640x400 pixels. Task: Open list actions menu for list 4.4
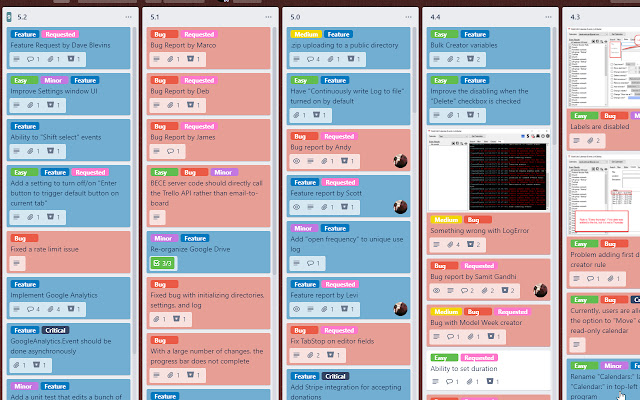(x=548, y=17)
